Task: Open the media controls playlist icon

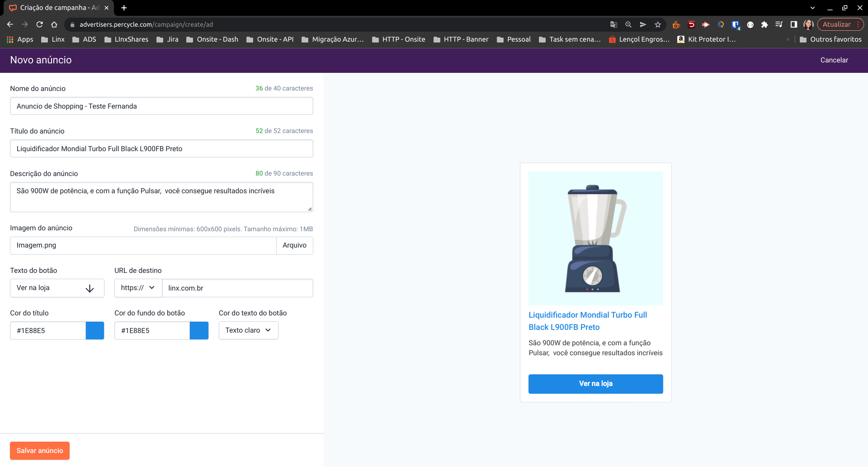Action: pyautogui.click(x=779, y=24)
